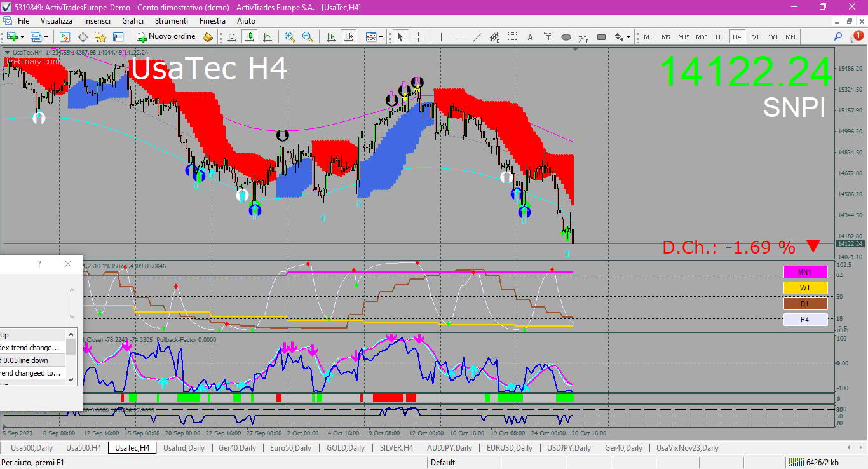Image resolution: width=868 pixels, height=469 pixels.
Task: Select the cursor arrow tool
Action: coord(400,37)
